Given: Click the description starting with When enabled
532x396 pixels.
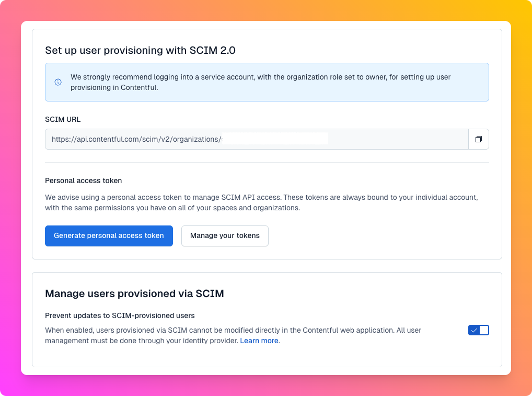Looking at the screenshot, I should pos(233,335).
